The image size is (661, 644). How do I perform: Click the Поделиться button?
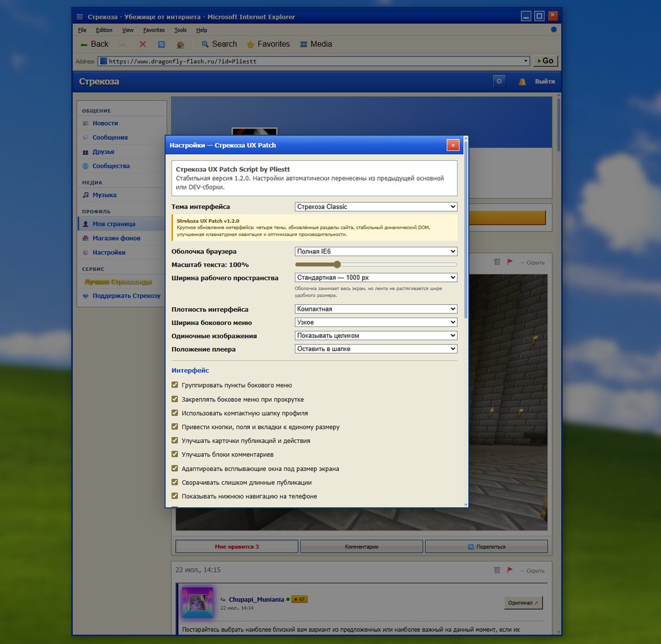(x=486, y=546)
